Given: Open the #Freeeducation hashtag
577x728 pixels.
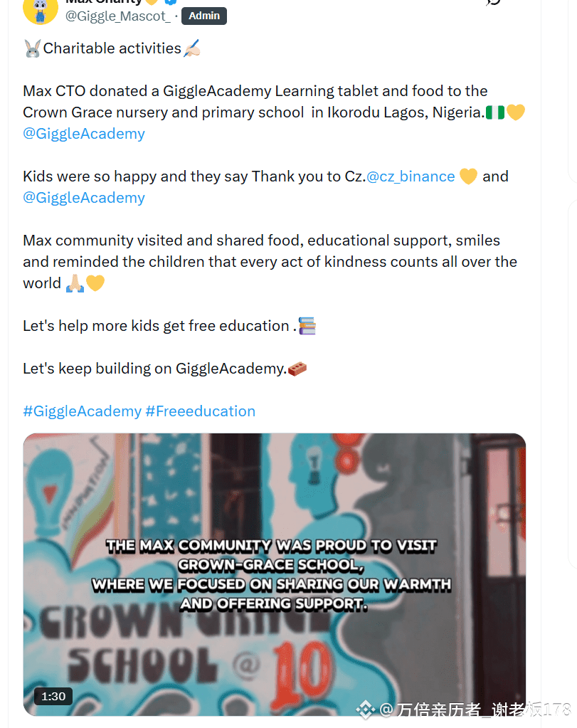Looking at the screenshot, I should [x=201, y=411].
